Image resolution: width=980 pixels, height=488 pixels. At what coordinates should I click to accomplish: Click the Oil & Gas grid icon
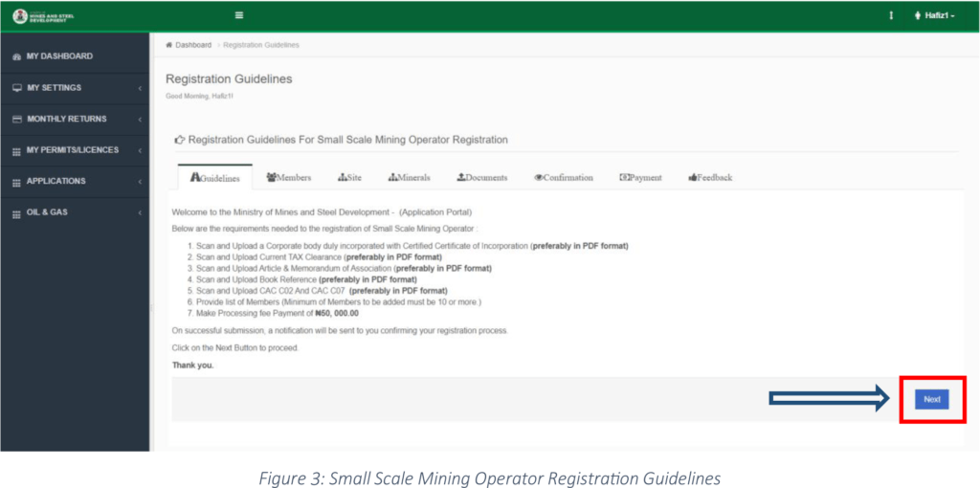[x=16, y=212]
